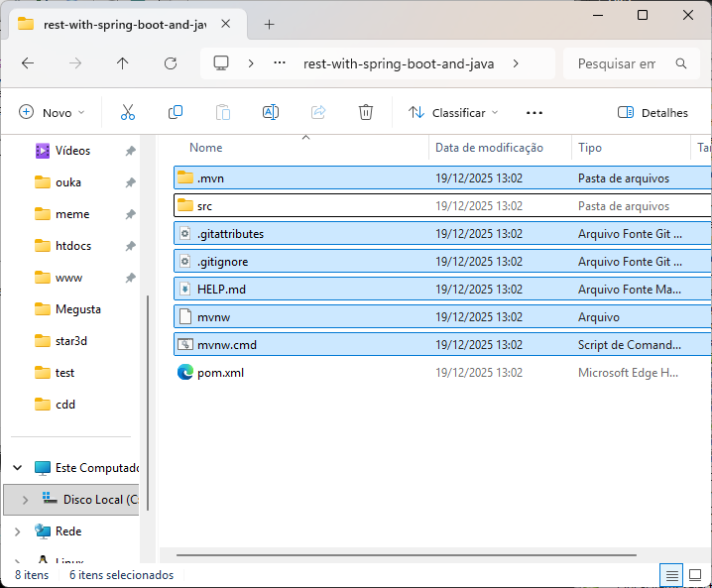Click the Pesquisar search input field
712x588 pixels.
[x=616, y=63]
